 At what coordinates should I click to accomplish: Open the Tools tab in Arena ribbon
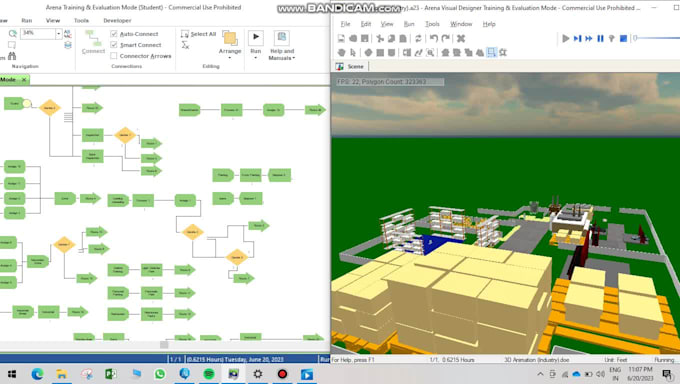click(x=81, y=20)
